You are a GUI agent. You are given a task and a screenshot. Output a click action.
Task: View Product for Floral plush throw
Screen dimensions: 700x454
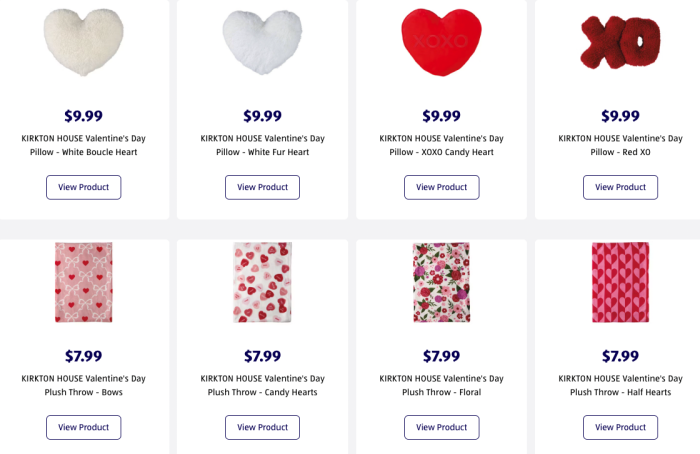click(441, 427)
